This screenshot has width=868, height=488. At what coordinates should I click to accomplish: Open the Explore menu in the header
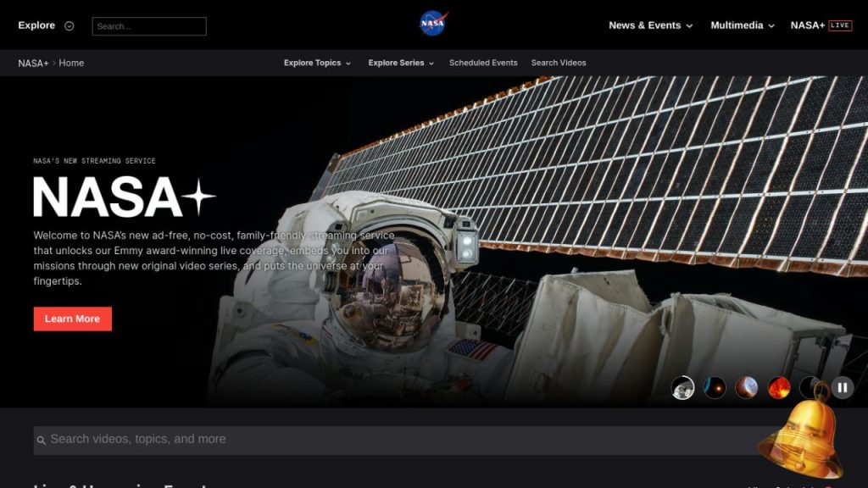coord(46,25)
